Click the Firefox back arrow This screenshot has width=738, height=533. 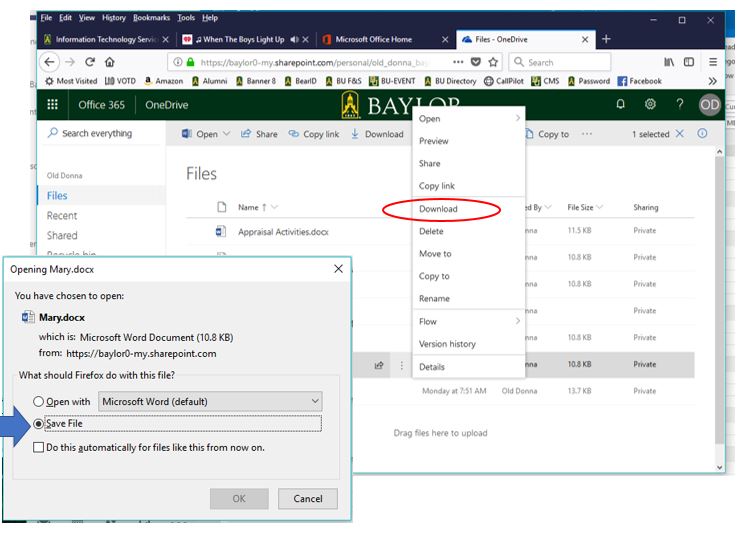pos(49,62)
